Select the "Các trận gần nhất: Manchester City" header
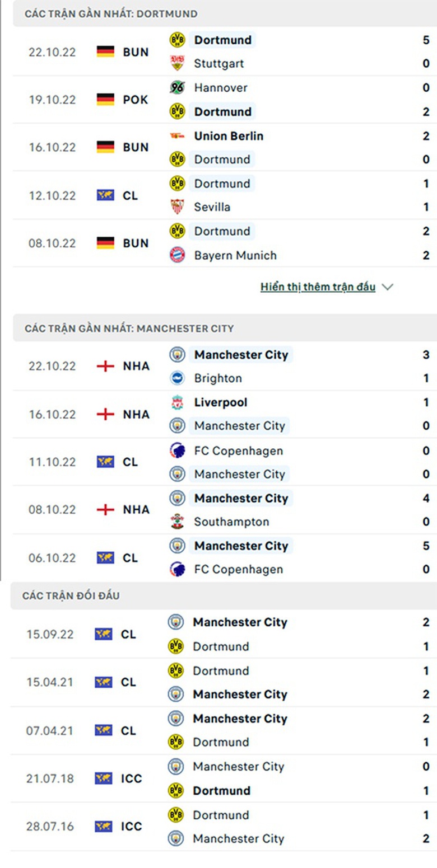437x868 pixels. coord(129,329)
